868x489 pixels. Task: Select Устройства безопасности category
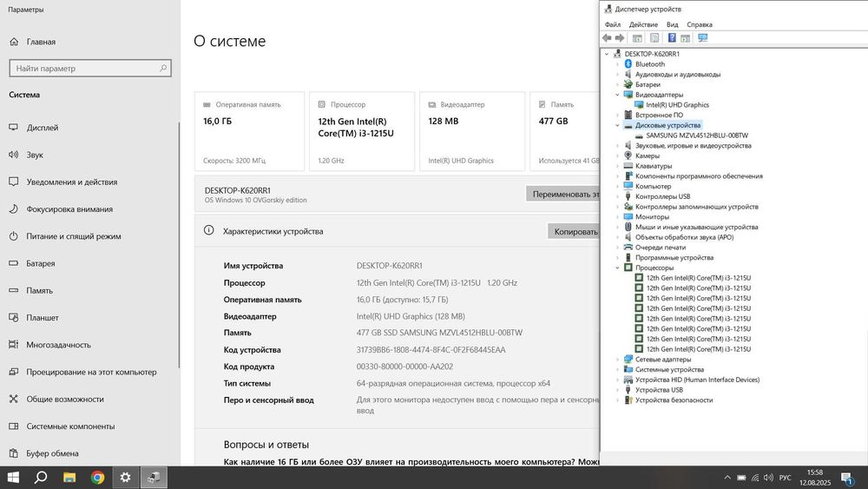(674, 400)
